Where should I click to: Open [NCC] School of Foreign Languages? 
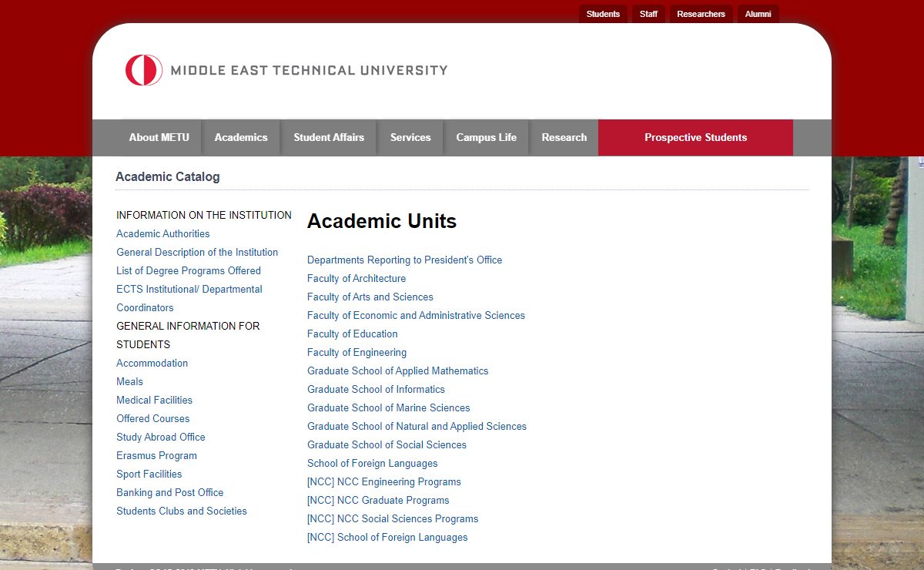click(x=387, y=537)
